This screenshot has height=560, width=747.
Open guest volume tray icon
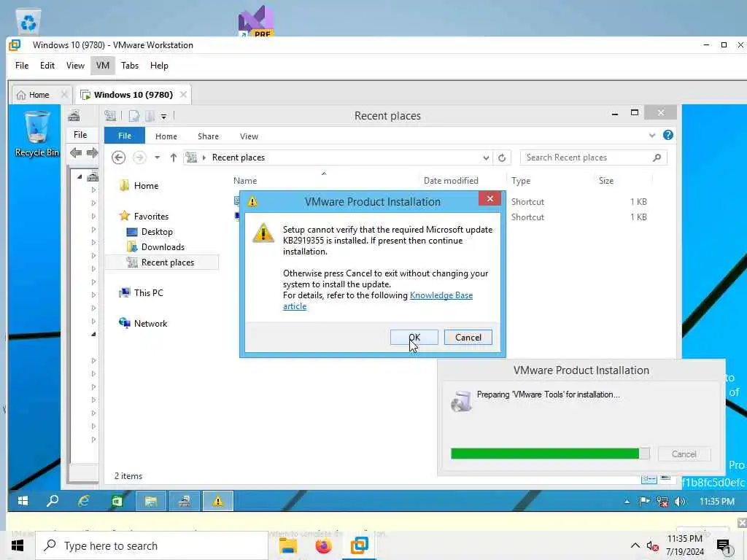tap(679, 502)
